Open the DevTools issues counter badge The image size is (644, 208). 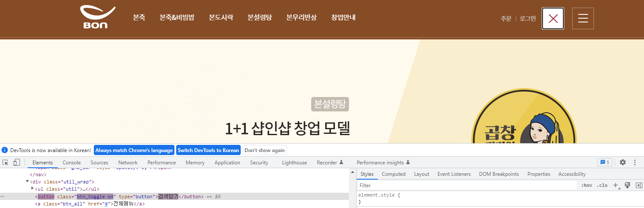pos(605,162)
